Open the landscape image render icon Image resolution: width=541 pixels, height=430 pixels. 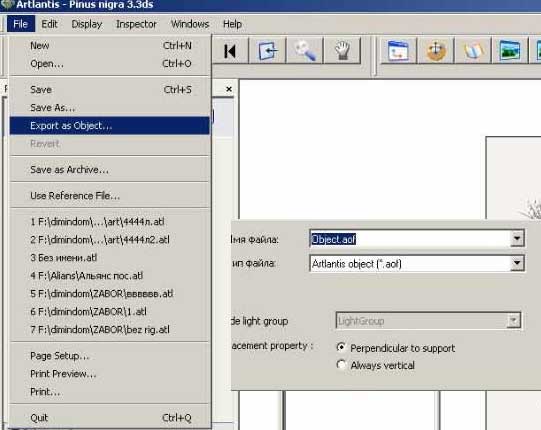[x=510, y=51]
